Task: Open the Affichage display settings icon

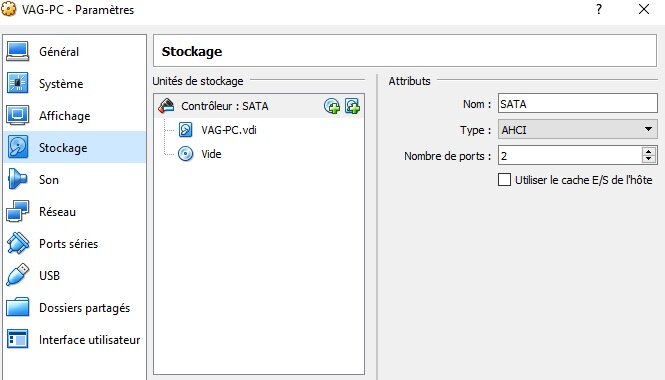Action: tap(17, 115)
